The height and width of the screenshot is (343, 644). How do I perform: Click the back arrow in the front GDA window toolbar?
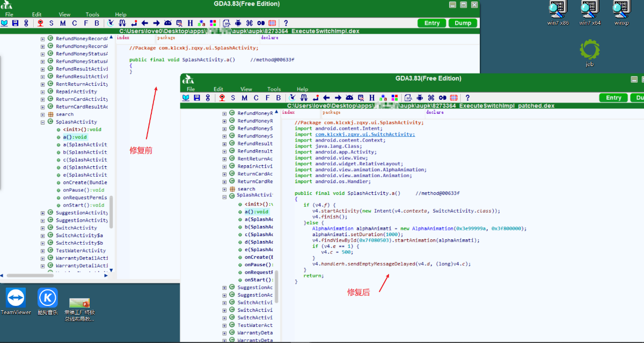[326, 98]
